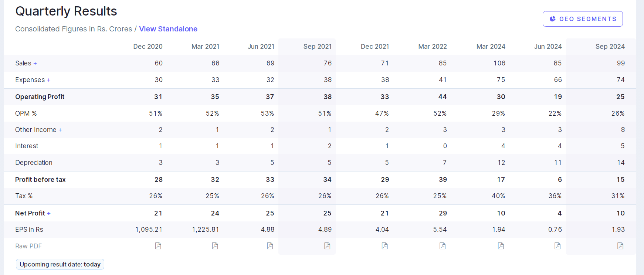Click the Operating Profit row label
Image resolution: width=644 pixels, height=275 pixels.
click(40, 97)
